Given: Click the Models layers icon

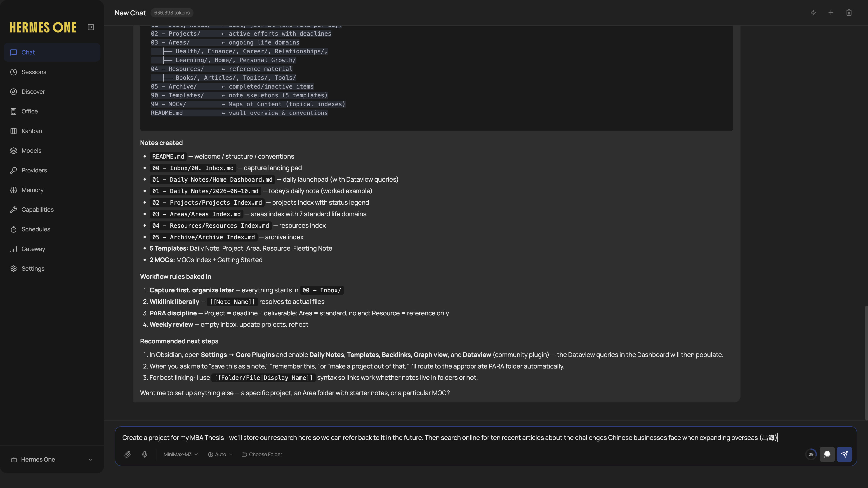Looking at the screenshot, I should coord(14,150).
